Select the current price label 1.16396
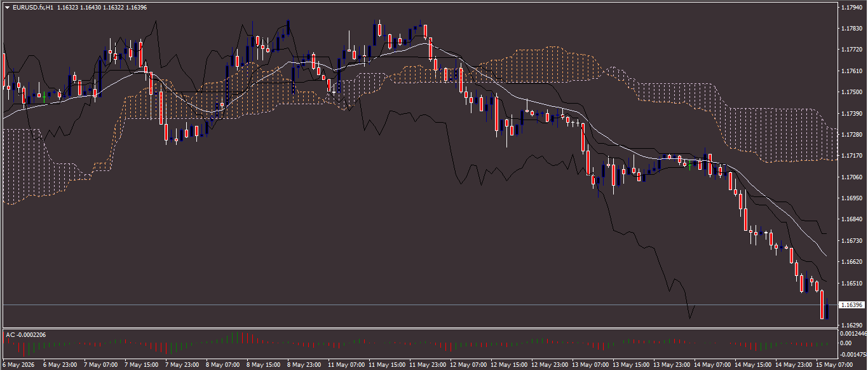The height and width of the screenshot is (370, 868). (x=851, y=305)
